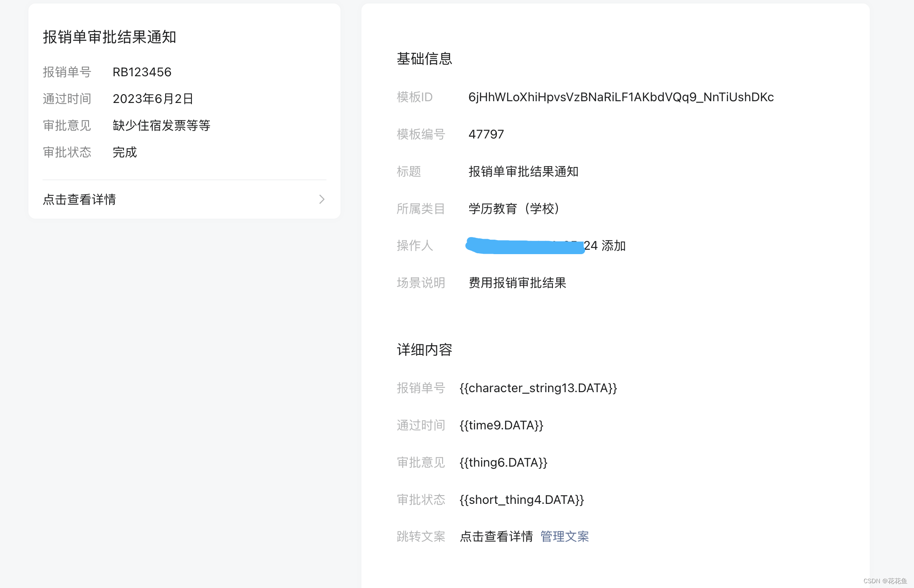The height and width of the screenshot is (588, 914).
Task: Click the approval comment 缺少住宿发票等等
Action: click(161, 125)
